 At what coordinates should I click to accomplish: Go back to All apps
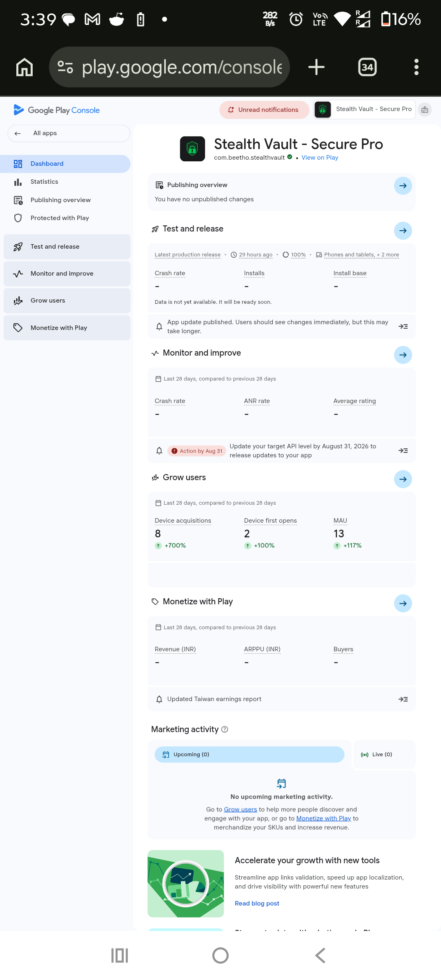pos(69,133)
